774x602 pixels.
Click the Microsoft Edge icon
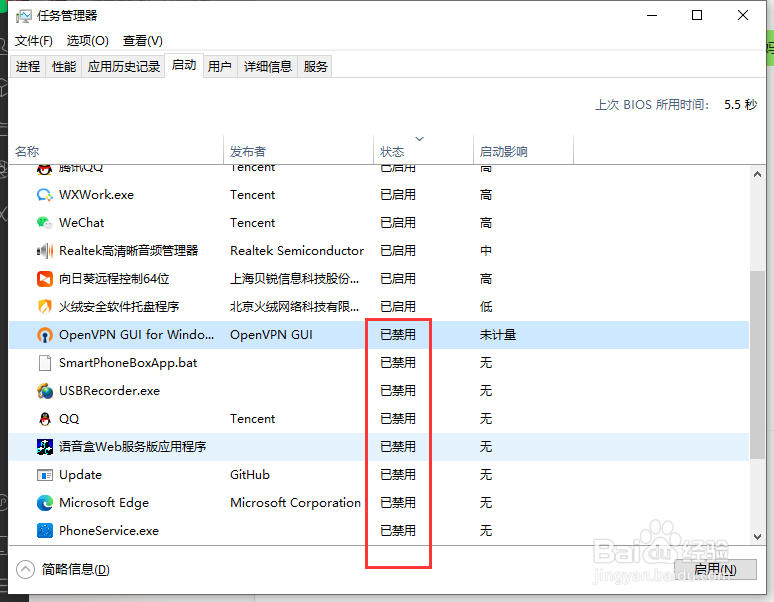44,503
